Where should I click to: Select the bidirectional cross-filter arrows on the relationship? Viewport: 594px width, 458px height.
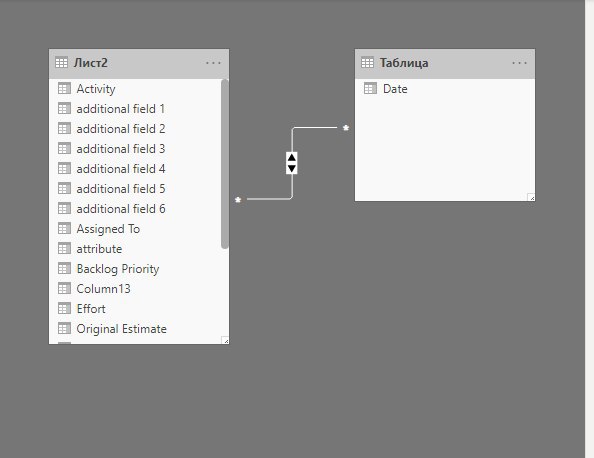(x=292, y=163)
